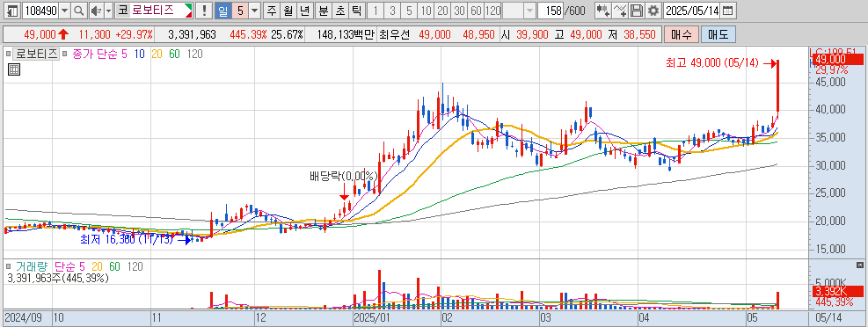Choose interval button 30
Screen dimensions: 868x327
[x=459, y=10]
